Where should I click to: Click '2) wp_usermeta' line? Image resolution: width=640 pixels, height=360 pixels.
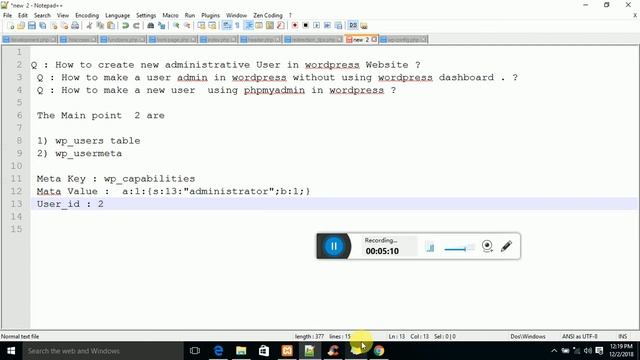click(79, 153)
